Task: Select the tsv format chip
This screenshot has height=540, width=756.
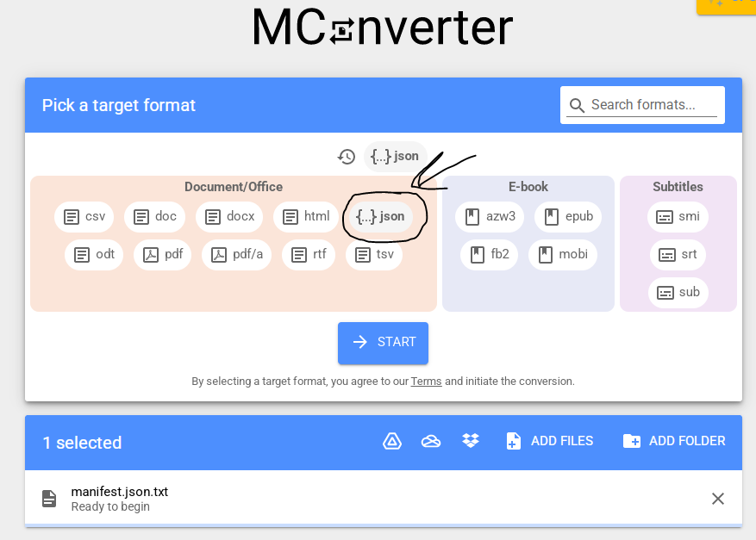Action: click(x=374, y=254)
